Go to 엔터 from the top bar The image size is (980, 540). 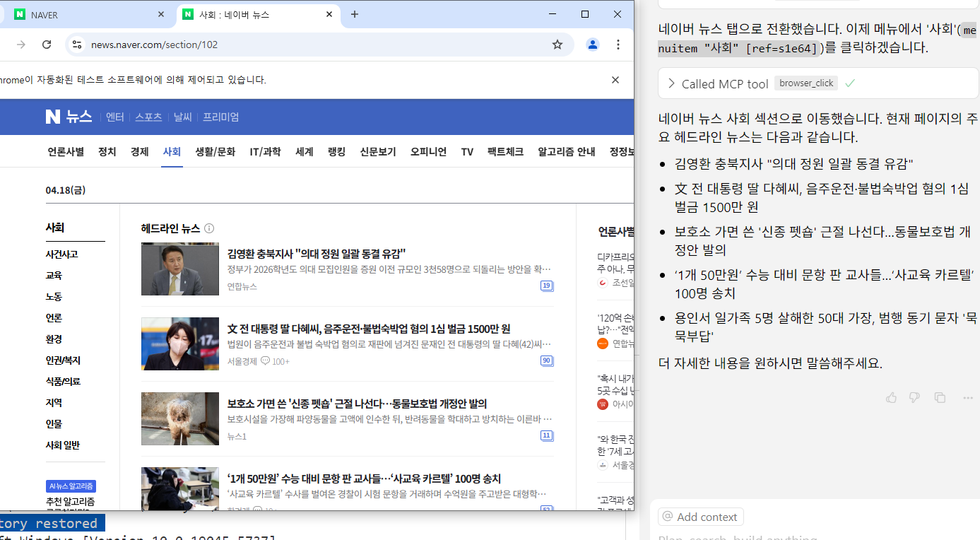[x=115, y=117]
